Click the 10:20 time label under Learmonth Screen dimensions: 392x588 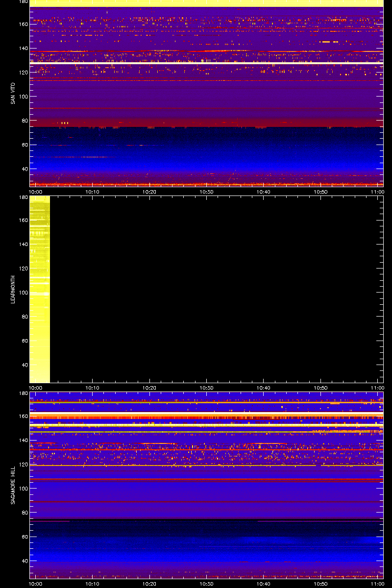(149, 388)
